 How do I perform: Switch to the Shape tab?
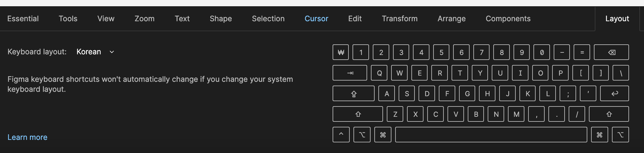pos(221,18)
